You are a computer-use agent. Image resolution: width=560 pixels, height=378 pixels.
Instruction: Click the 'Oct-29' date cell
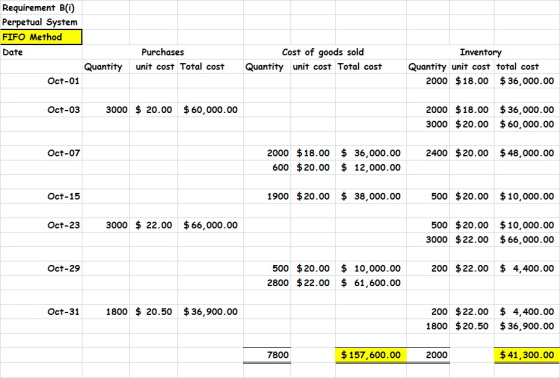pos(41,268)
